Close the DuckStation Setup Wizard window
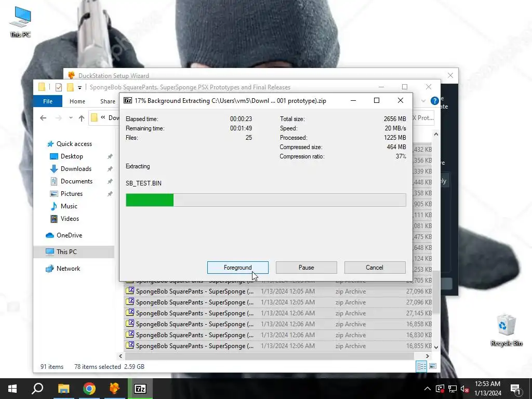Screen dimensions: 532x399 (x=450, y=75)
